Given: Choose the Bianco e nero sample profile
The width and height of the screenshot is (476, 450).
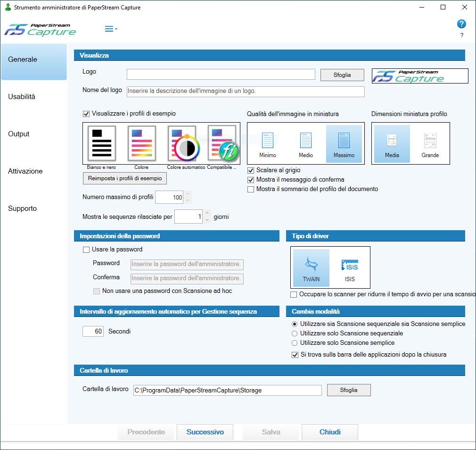Looking at the screenshot, I should tap(101, 144).
